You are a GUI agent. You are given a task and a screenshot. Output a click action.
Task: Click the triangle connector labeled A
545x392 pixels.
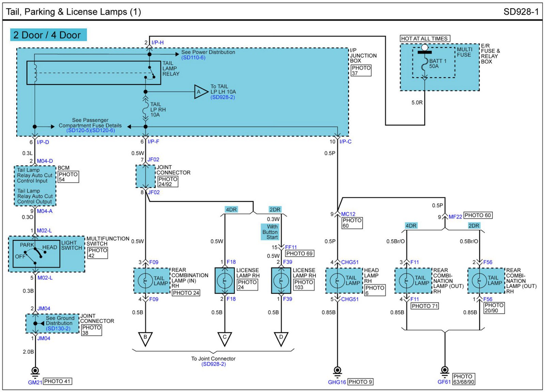coord(201,92)
